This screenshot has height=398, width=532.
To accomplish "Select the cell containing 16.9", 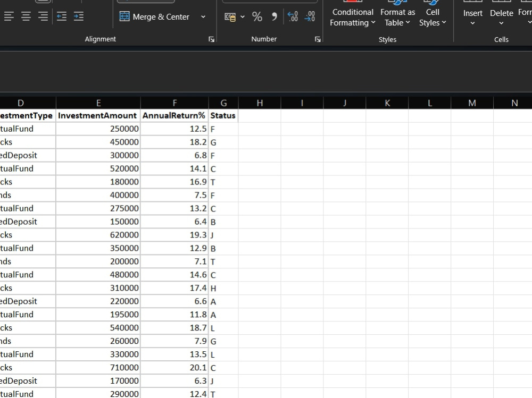I will [174, 182].
